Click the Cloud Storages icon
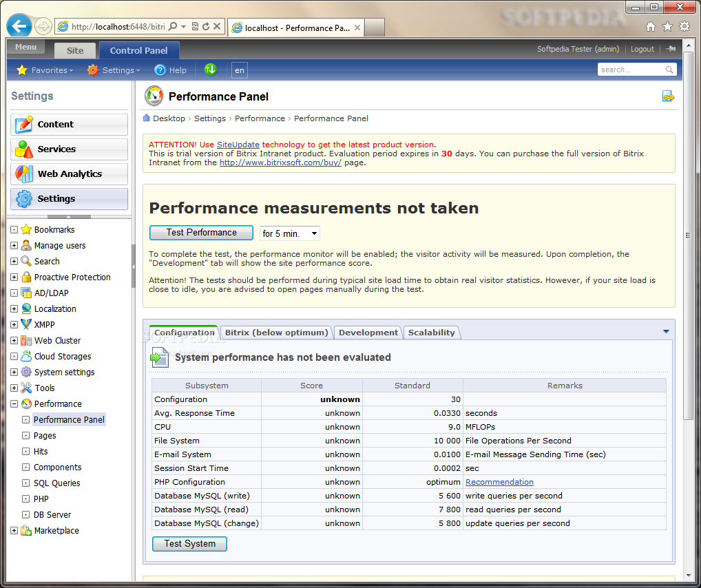Image resolution: width=701 pixels, height=588 pixels. coord(26,357)
